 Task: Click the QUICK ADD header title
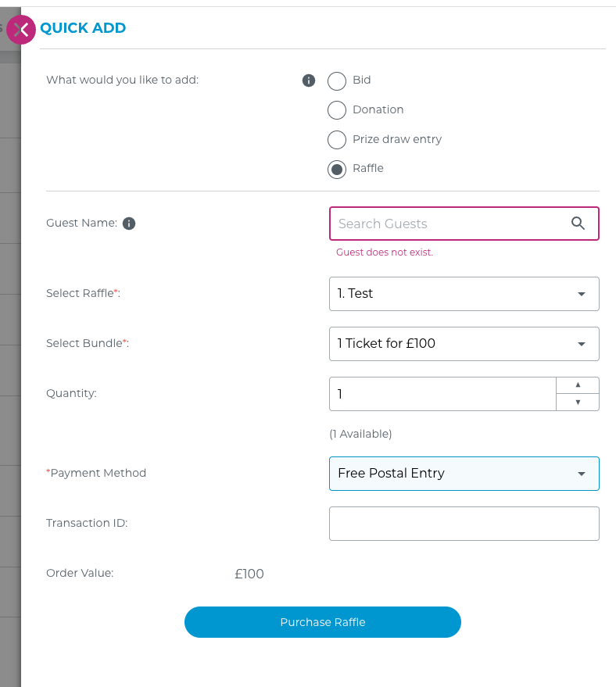pyautogui.click(x=84, y=28)
